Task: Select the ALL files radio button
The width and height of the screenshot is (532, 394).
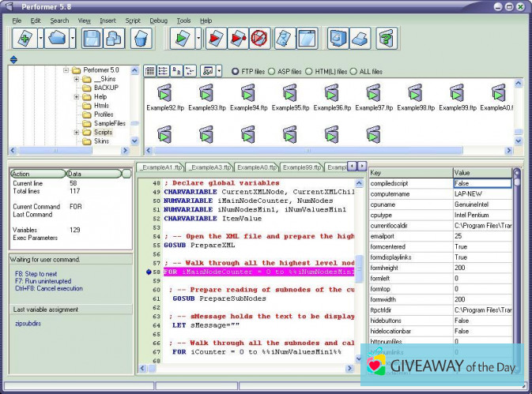Action: coord(353,71)
